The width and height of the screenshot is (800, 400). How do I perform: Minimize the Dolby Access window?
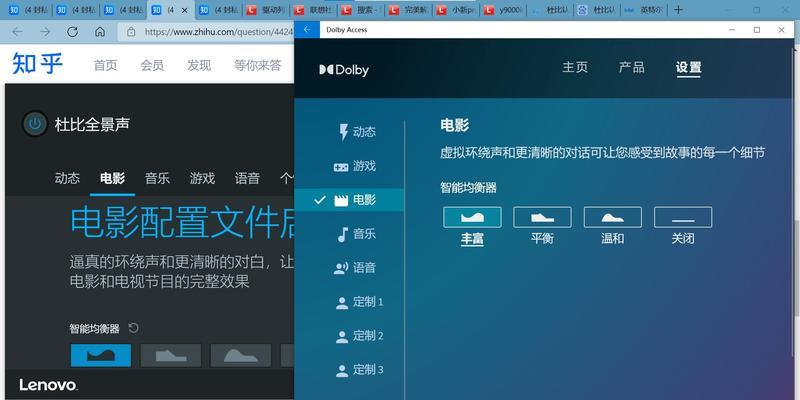[732, 30]
